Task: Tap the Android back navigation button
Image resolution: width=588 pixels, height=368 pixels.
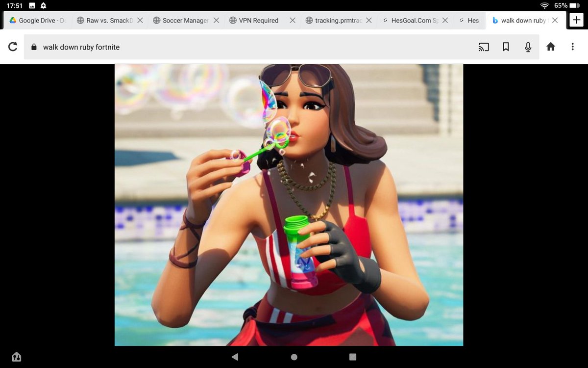Action: pyautogui.click(x=235, y=357)
